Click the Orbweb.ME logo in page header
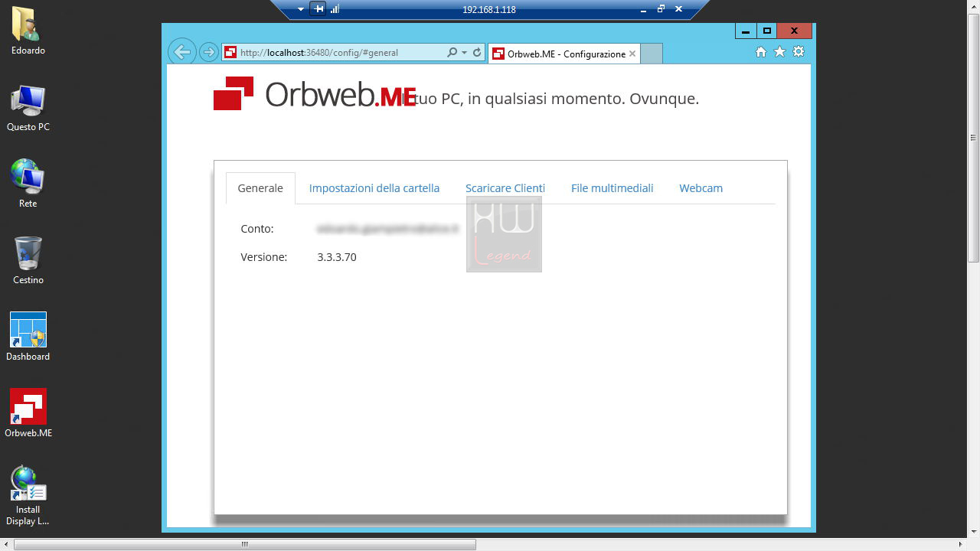 [x=314, y=93]
